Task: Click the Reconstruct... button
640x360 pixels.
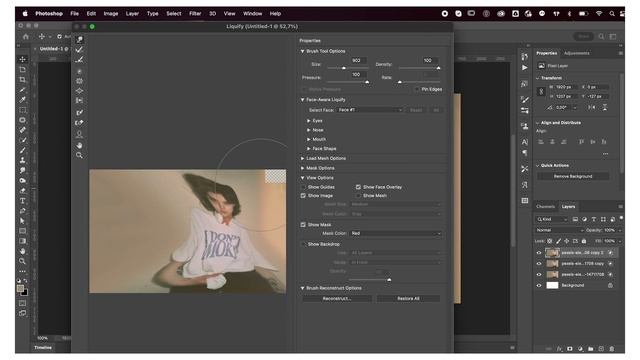Action: click(337, 298)
